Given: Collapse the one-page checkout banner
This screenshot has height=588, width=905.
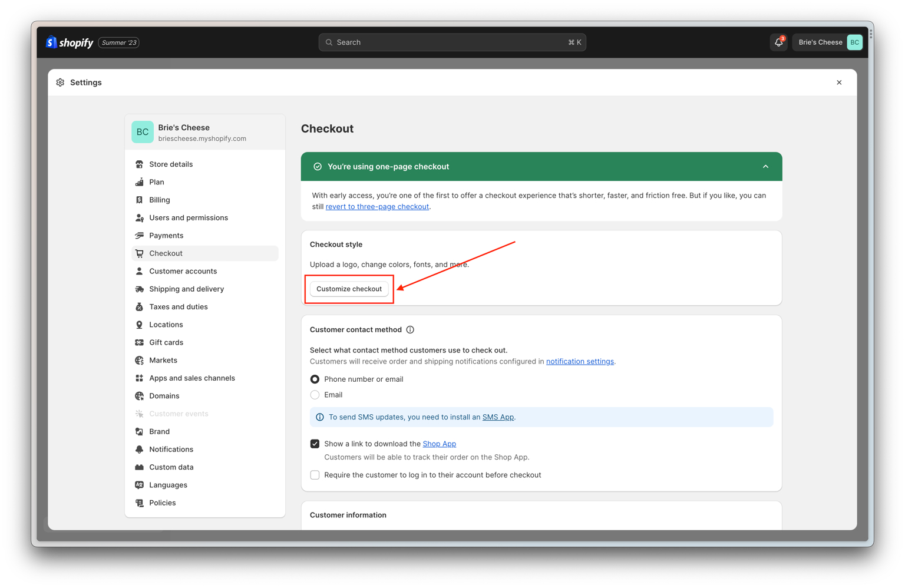Looking at the screenshot, I should [x=766, y=167].
